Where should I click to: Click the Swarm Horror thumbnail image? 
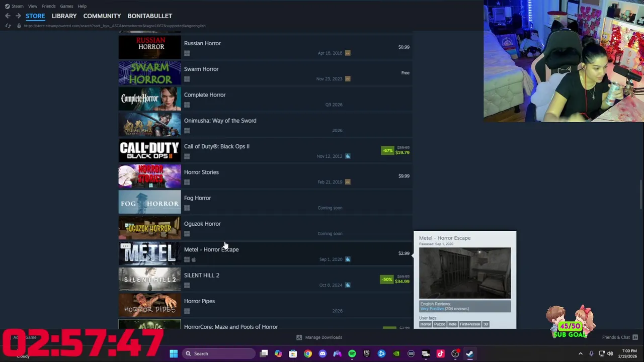[149, 73]
